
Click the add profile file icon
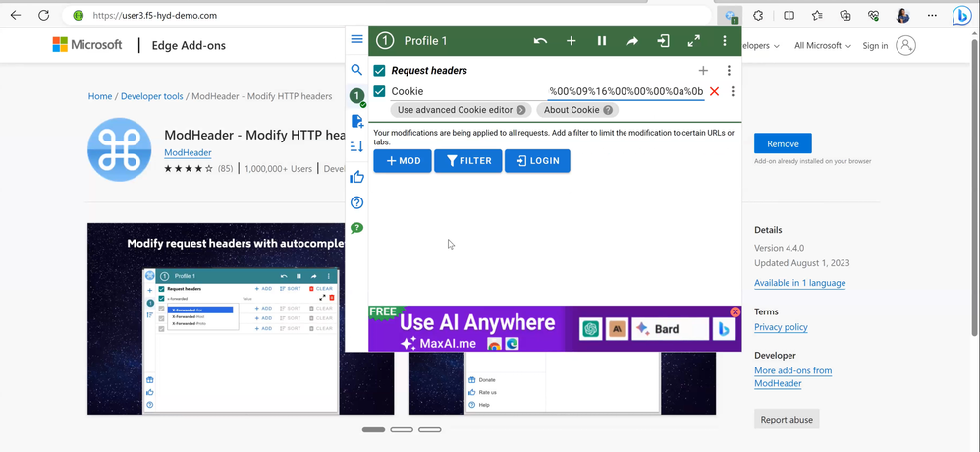357,121
